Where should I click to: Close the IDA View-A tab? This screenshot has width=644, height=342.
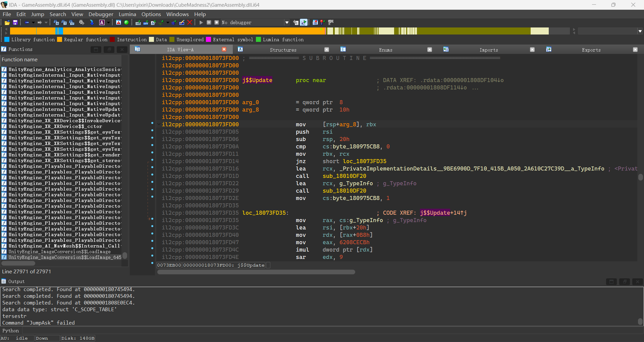coord(224,49)
